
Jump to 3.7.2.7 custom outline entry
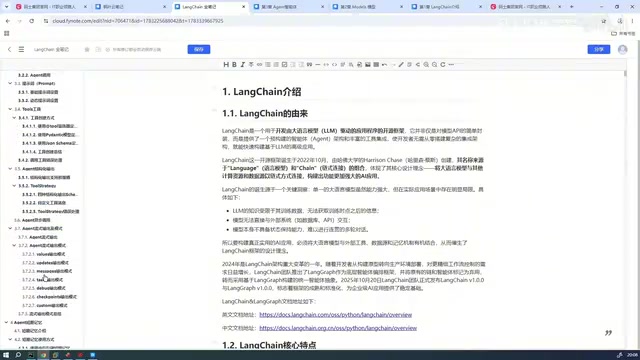(x=45, y=305)
